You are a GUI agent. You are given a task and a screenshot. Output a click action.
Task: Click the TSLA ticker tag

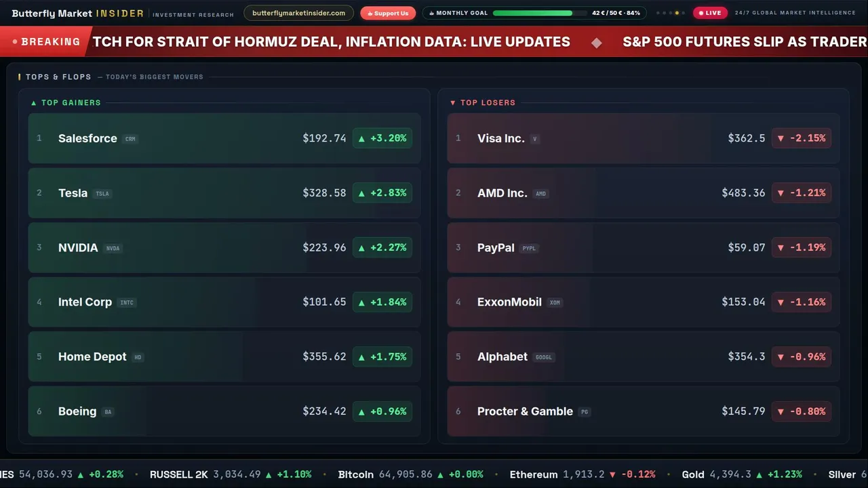coord(102,194)
